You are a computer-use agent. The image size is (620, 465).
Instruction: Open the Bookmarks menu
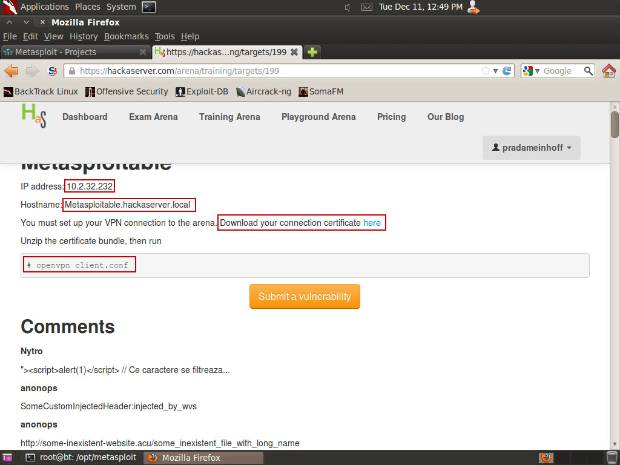pyautogui.click(x=125, y=36)
